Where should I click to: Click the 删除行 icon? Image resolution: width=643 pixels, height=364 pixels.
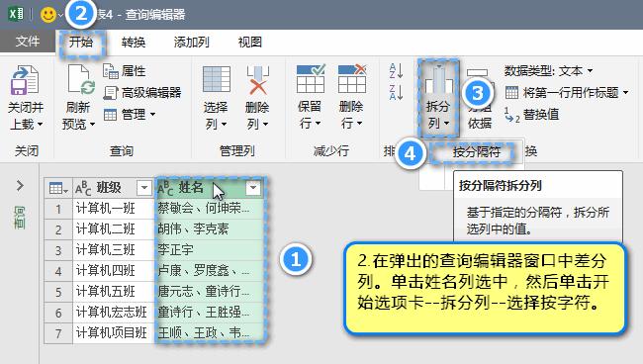point(351,79)
